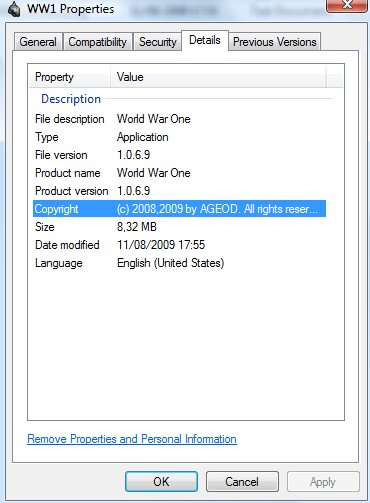Open Remove Properties and Personal Information link
This screenshot has width=370, height=503.
click(132, 439)
